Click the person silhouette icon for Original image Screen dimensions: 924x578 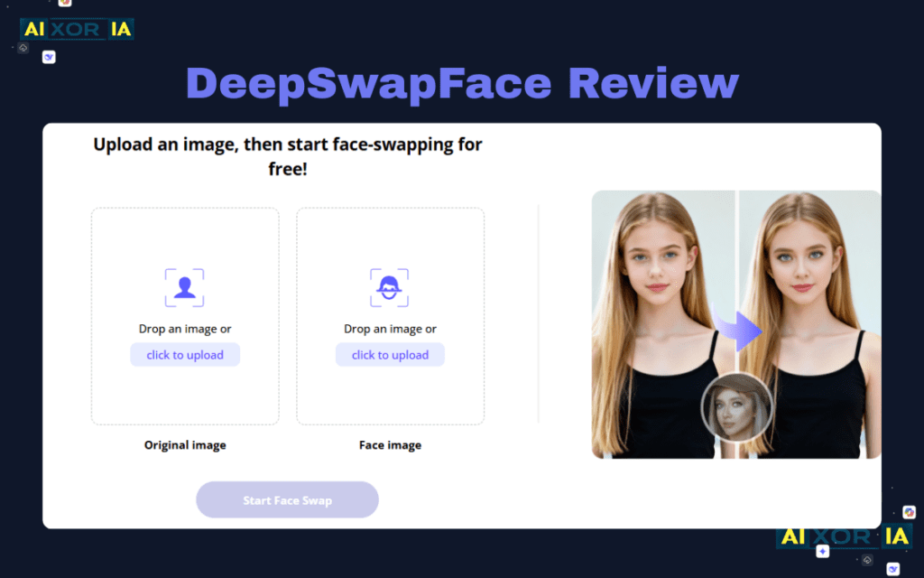184,288
